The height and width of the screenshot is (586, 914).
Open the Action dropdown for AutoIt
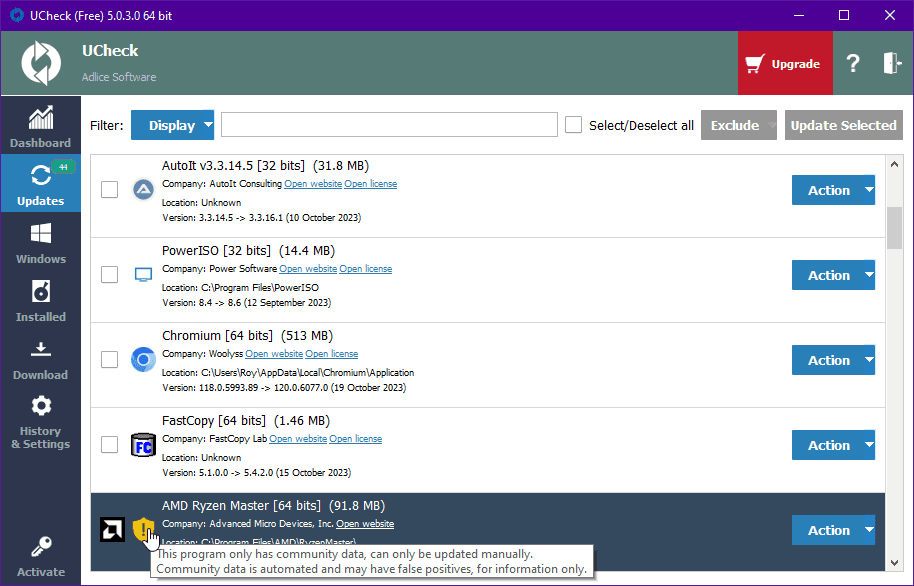coord(833,189)
